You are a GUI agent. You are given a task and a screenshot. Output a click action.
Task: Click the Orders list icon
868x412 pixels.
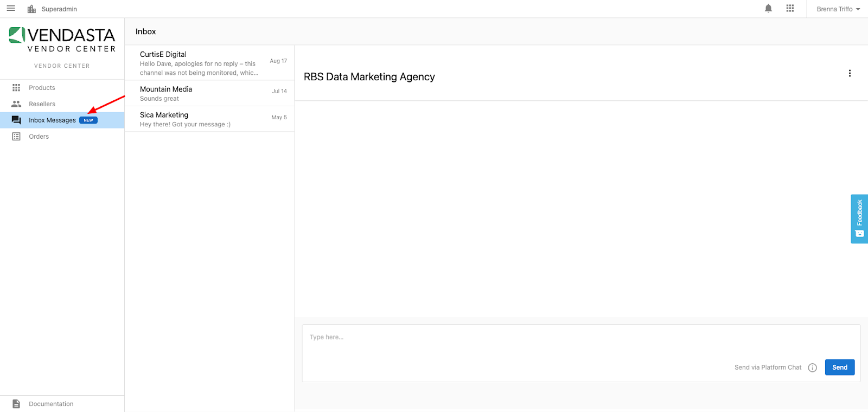(16, 137)
